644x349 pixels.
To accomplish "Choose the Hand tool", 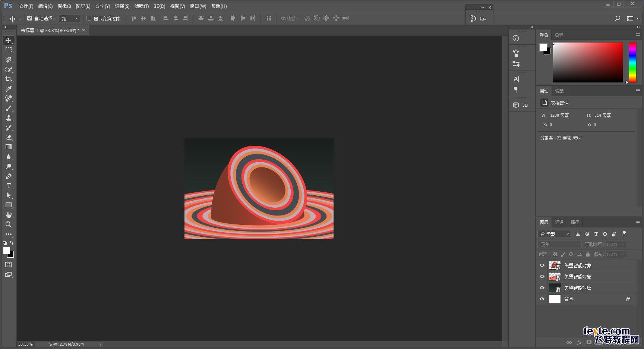I will point(8,215).
